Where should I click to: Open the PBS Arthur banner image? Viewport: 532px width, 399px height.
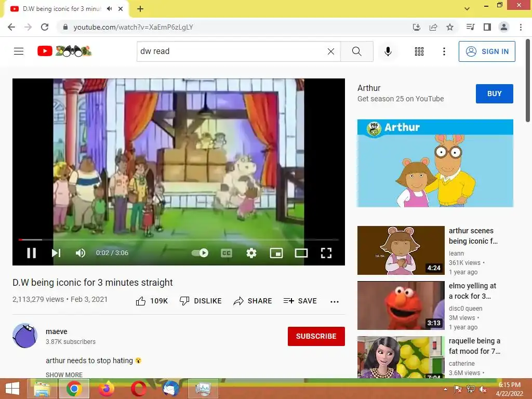(x=435, y=163)
